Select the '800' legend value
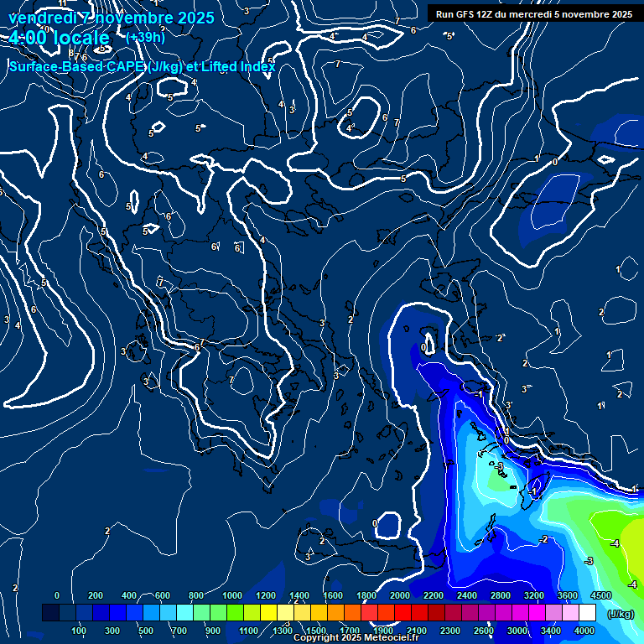This screenshot has height=644, width=644. pyautogui.click(x=196, y=595)
